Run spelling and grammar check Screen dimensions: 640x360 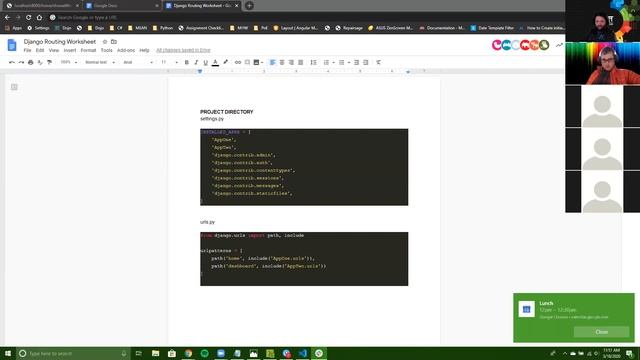pyautogui.click(x=40, y=62)
